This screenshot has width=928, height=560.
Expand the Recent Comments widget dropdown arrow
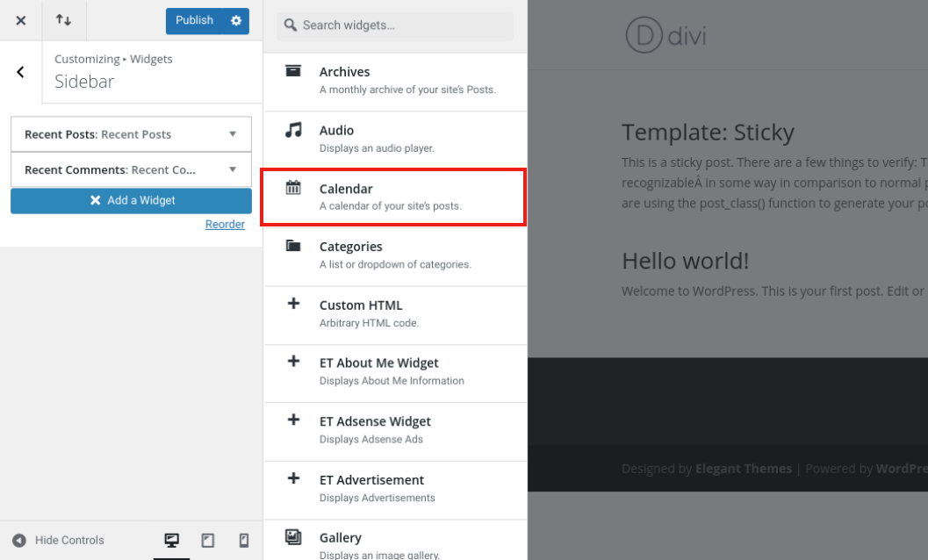(x=233, y=170)
